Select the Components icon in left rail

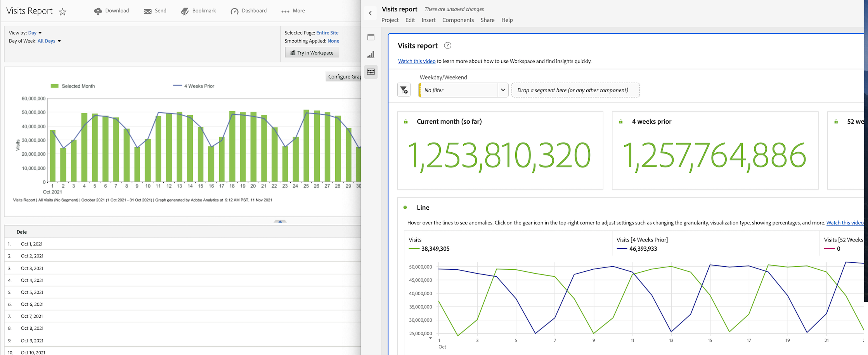pos(371,72)
